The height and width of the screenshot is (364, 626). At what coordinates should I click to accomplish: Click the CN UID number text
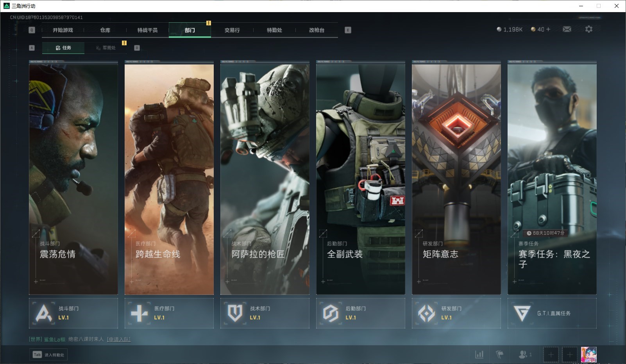click(47, 17)
